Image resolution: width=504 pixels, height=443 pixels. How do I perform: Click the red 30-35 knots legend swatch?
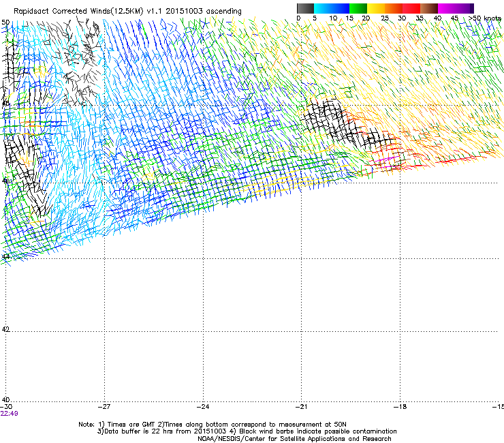[411, 8]
